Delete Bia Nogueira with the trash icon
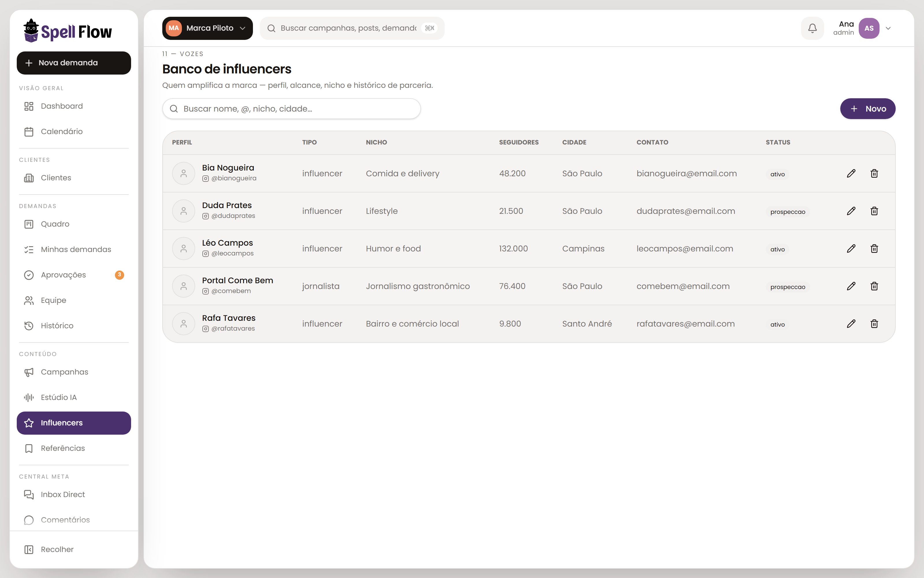The height and width of the screenshot is (578, 924). [874, 174]
